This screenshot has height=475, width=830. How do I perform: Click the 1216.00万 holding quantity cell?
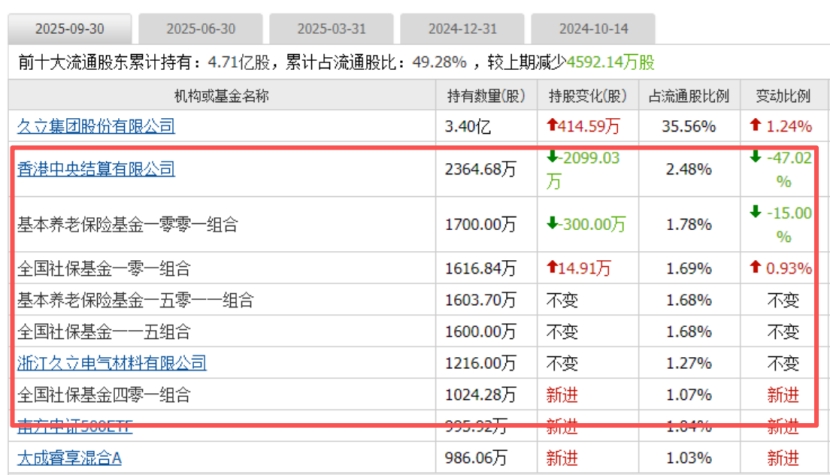[480, 363]
